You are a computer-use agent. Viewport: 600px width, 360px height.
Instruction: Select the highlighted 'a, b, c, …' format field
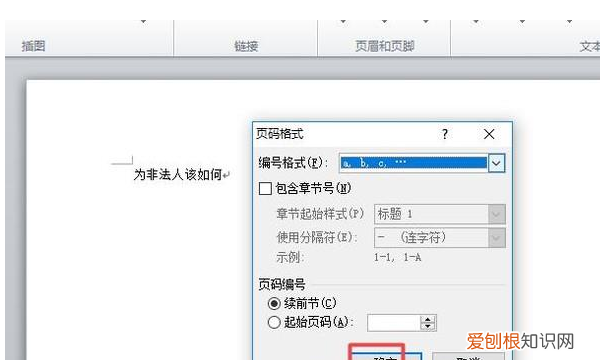coord(414,163)
